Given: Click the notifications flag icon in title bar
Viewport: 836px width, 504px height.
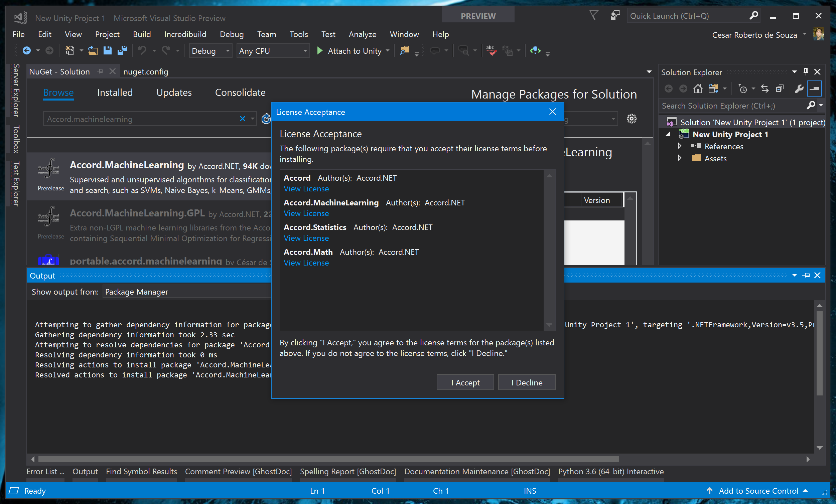Looking at the screenshot, I should [593, 16].
